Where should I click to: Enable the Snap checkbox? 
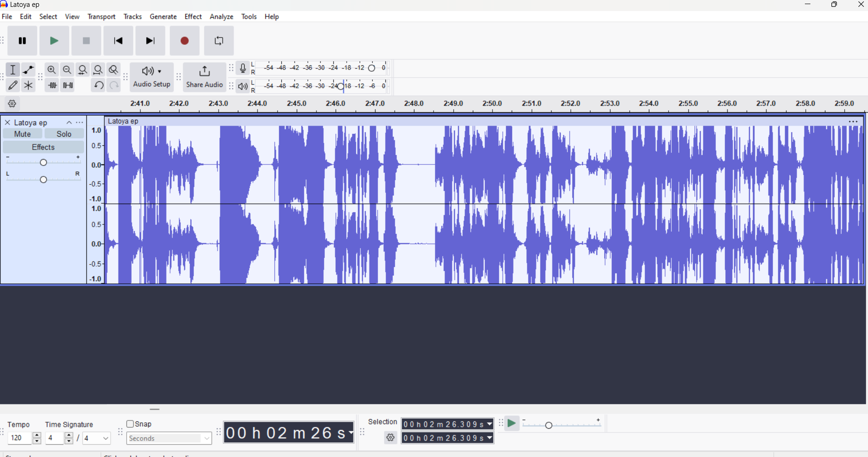coord(130,424)
